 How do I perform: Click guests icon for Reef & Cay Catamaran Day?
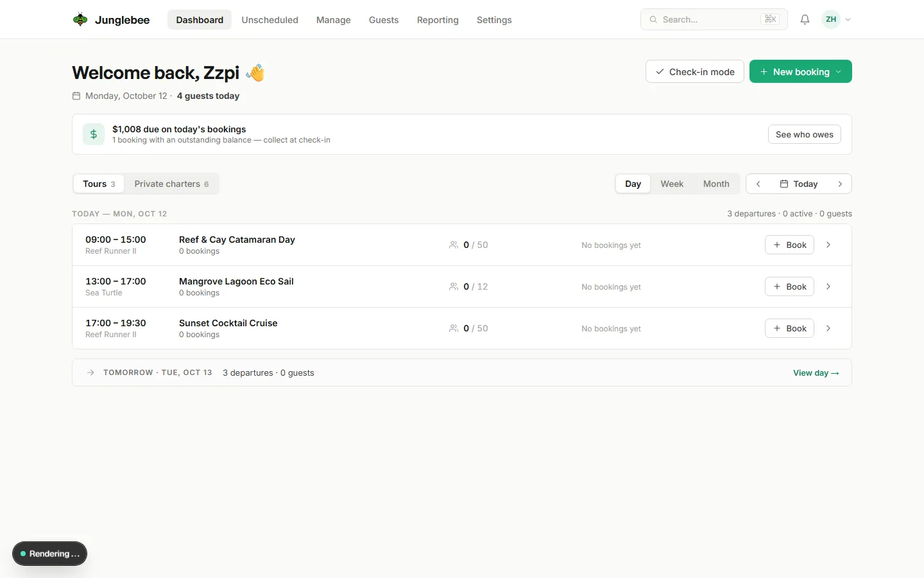click(454, 245)
